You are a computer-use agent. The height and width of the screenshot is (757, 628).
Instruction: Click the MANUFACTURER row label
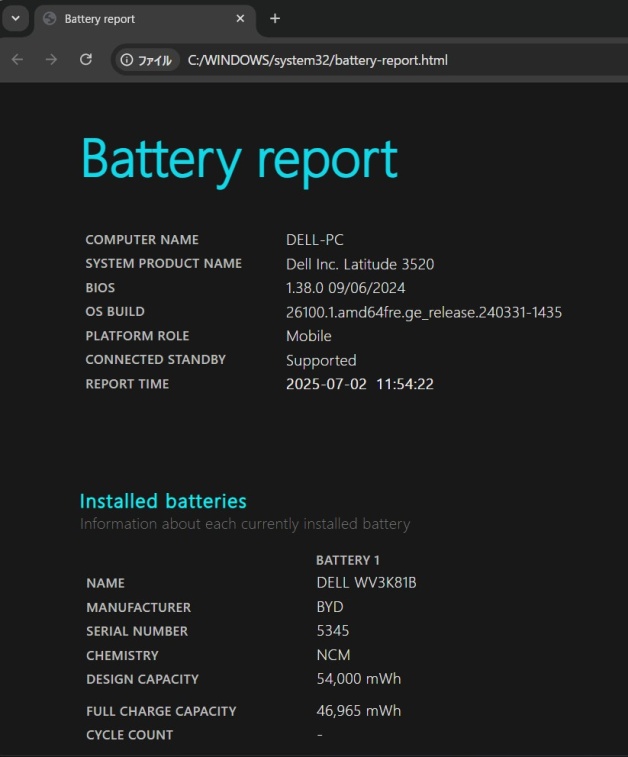click(x=139, y=607)
